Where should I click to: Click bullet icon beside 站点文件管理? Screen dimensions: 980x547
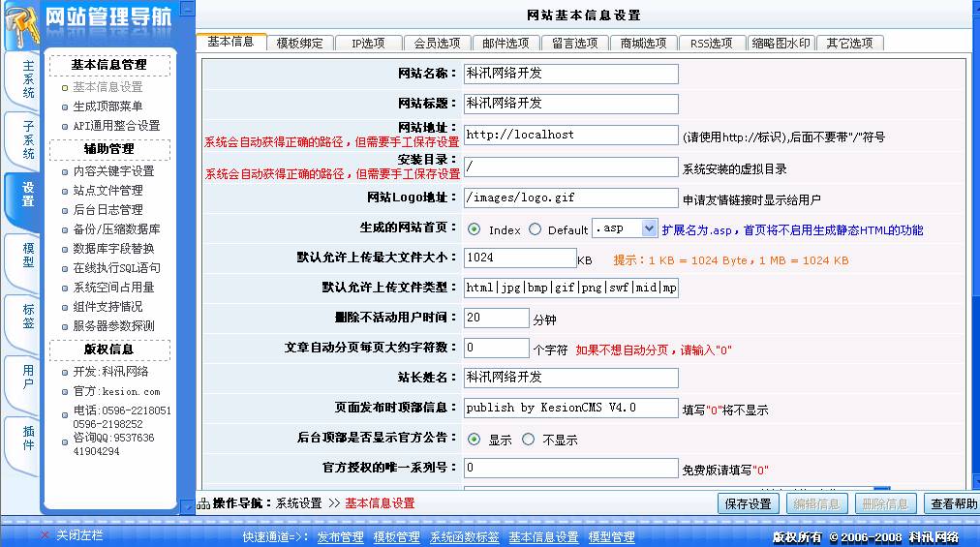point(65,191)
